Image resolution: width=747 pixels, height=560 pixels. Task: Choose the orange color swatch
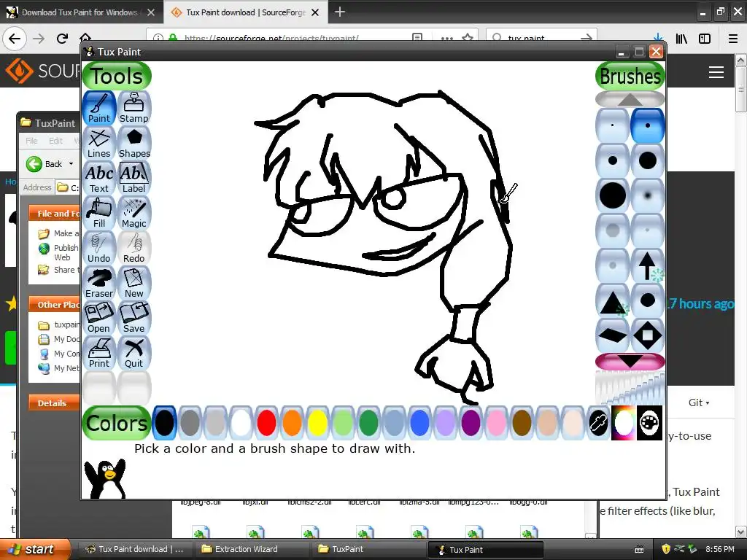pos(292,423)
